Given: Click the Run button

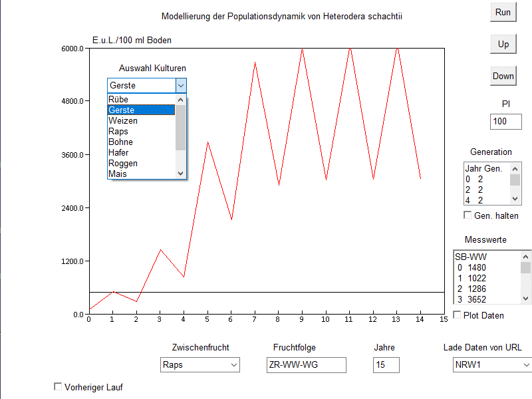Looking at the screenshot, I should click(x=503, y=12).
